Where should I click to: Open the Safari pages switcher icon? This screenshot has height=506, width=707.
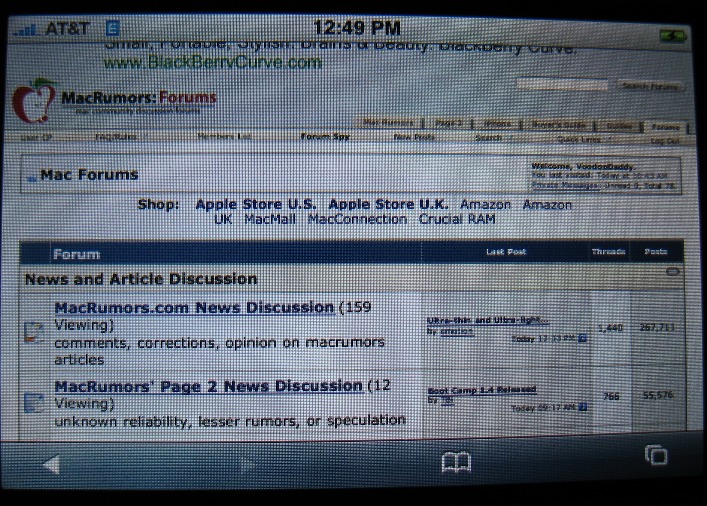click(656, 455)
